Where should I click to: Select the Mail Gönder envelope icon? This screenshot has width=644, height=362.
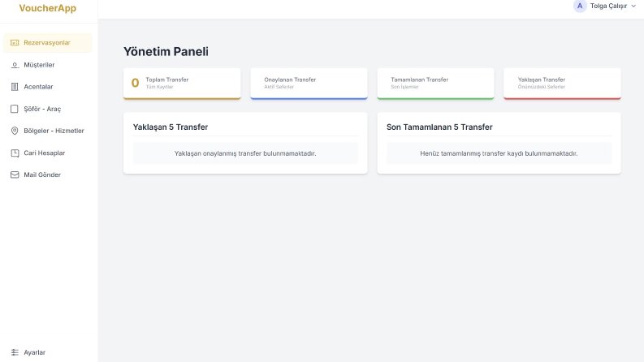tap(15, 175)
